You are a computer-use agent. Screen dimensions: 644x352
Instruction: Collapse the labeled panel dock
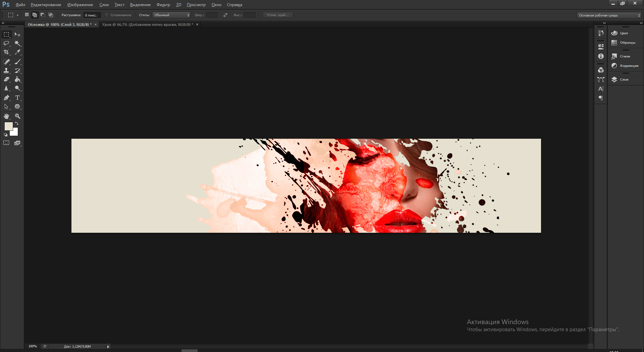click(641, 23)
